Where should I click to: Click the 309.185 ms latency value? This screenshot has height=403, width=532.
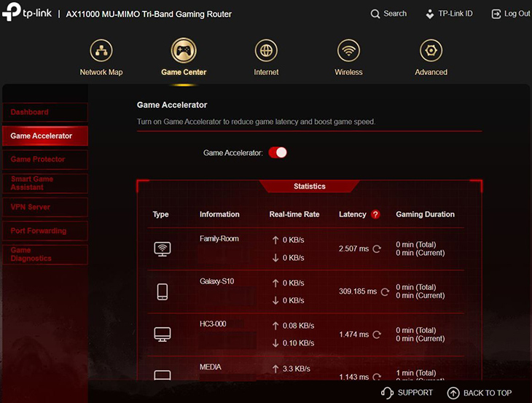(358, 292)
